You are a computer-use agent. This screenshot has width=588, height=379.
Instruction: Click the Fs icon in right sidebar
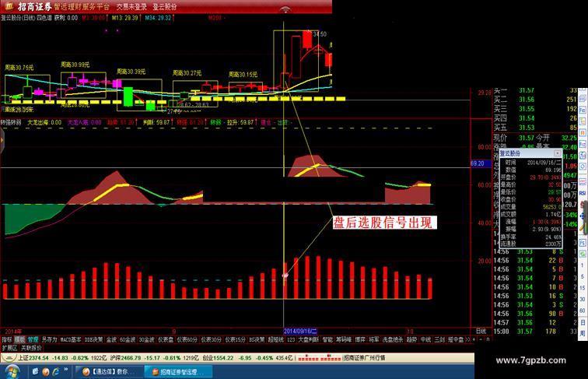(583, 243)
